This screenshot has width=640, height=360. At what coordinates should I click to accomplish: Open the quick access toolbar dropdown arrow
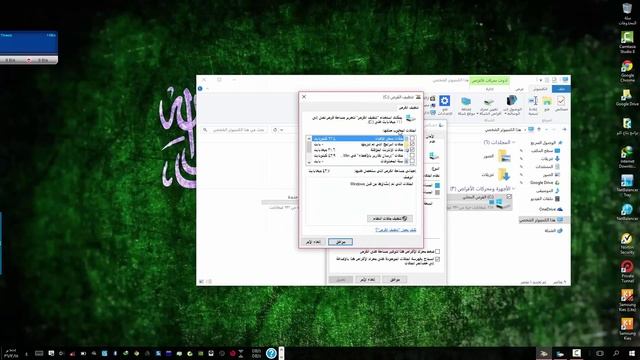coord(541,80)
